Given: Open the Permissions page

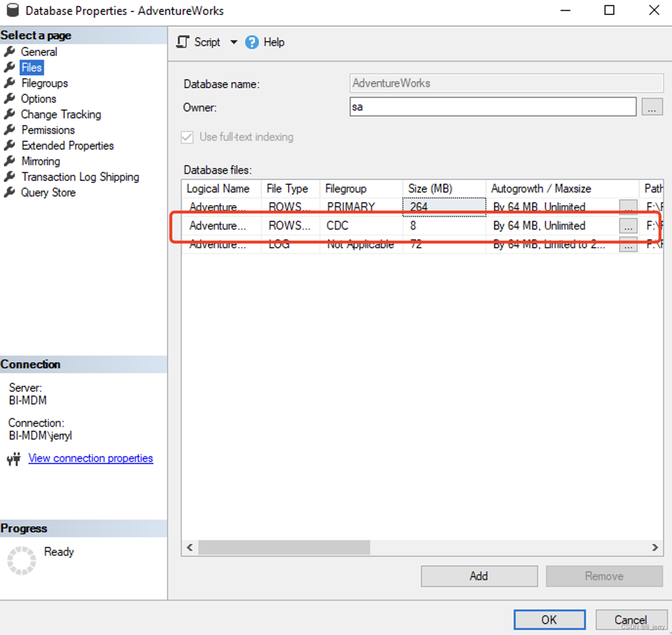Looking at the screenshot, I should tap(48, 130).
